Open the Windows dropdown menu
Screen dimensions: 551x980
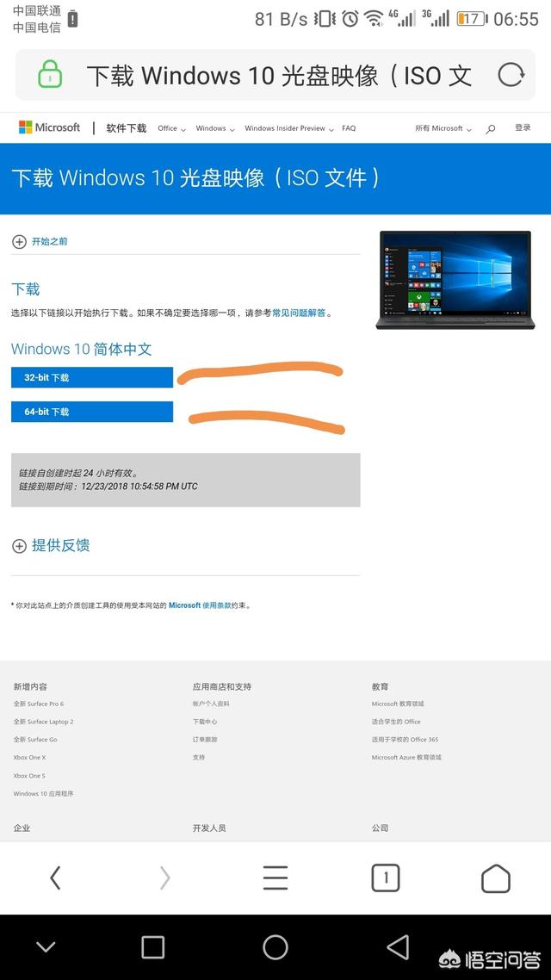point(215,128)
